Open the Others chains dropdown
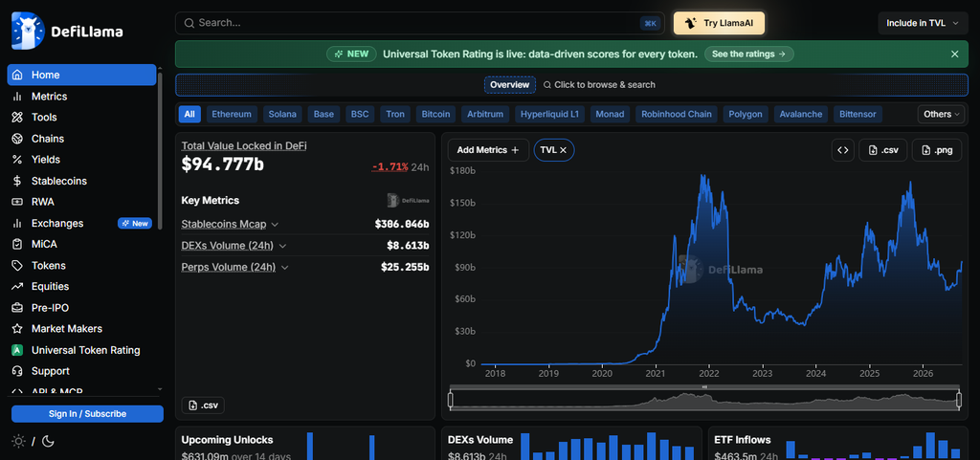Image resolution: width=980 pixels, height=460 pixels. pos(942,114)
